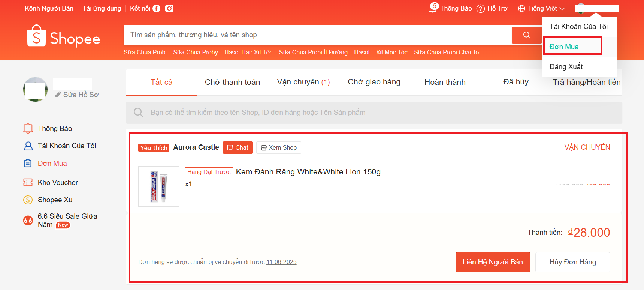Open the Kênh Người Bán link
Screen dimensions: 644x290
click(49, 8)
